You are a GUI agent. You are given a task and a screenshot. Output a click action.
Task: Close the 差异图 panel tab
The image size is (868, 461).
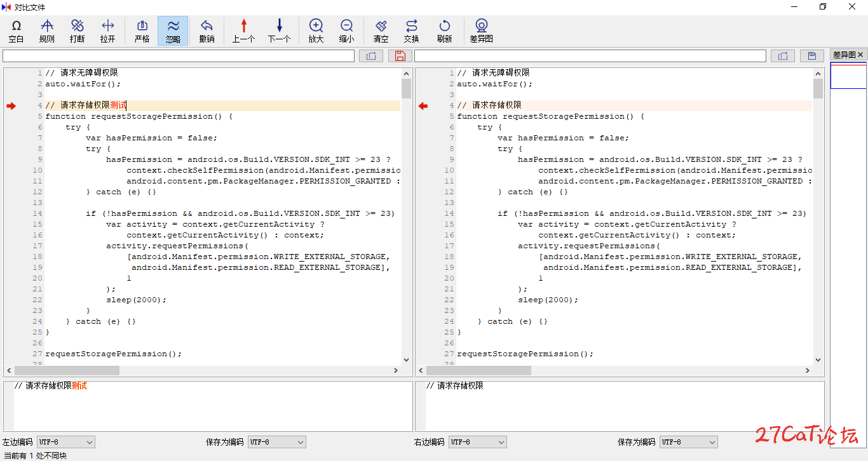(x=861, y=55)
